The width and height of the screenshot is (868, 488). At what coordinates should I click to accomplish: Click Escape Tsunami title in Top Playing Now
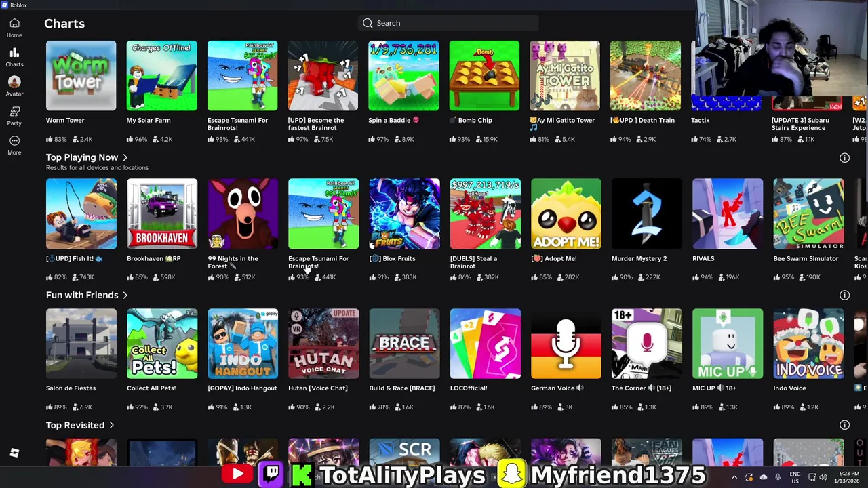coord(319,262)
